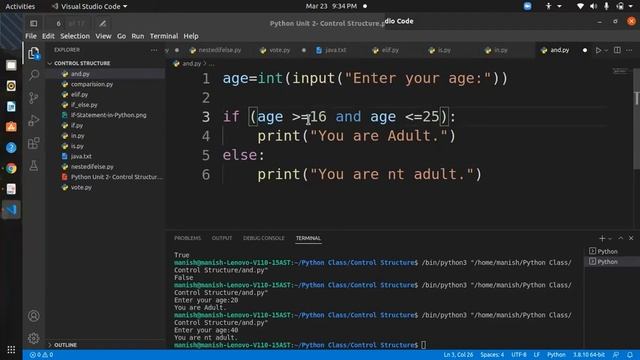Create a new terminal with plus icon

602,238
